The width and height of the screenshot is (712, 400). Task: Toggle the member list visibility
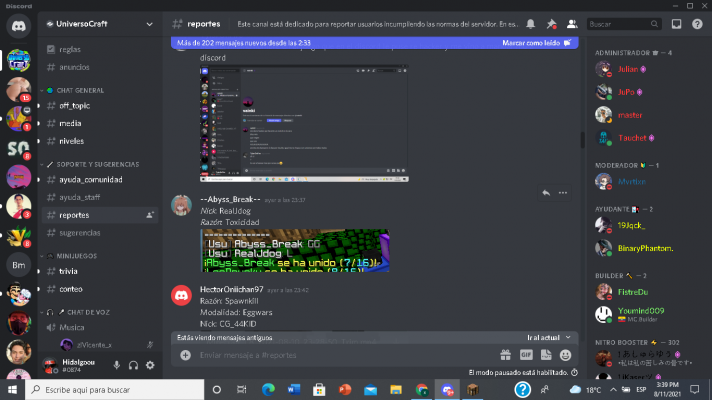tap(571, 23)
